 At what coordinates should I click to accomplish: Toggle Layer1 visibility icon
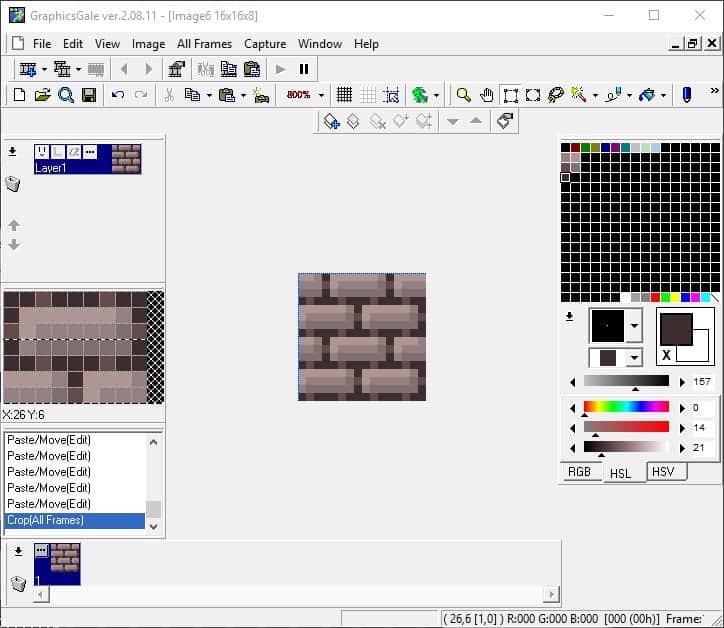pos(42,151)
